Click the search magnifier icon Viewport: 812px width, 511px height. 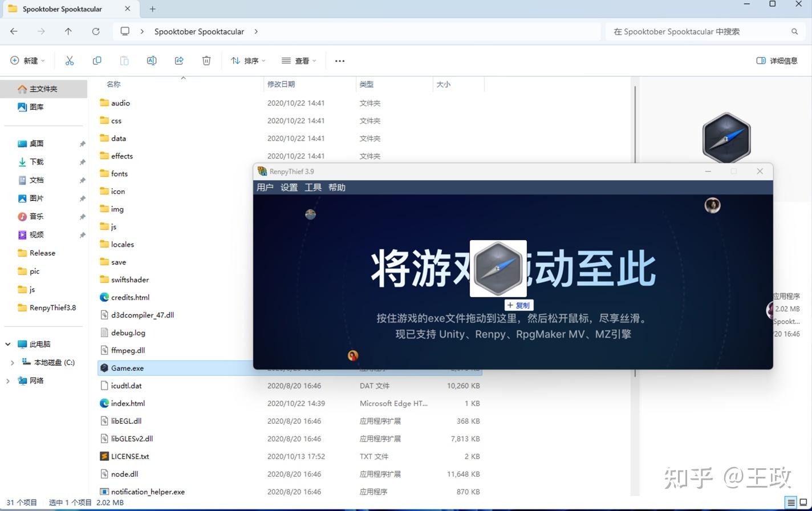[x=794, y=31]
